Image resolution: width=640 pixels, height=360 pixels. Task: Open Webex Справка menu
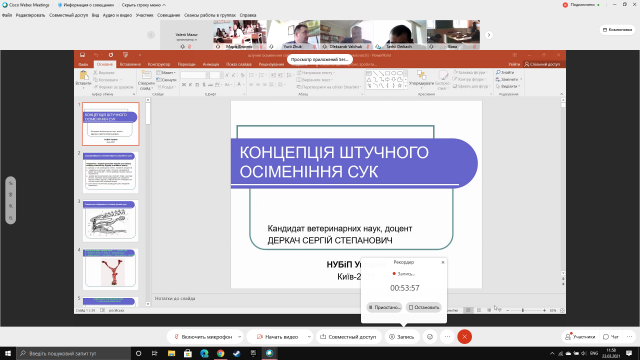[248, 15]
